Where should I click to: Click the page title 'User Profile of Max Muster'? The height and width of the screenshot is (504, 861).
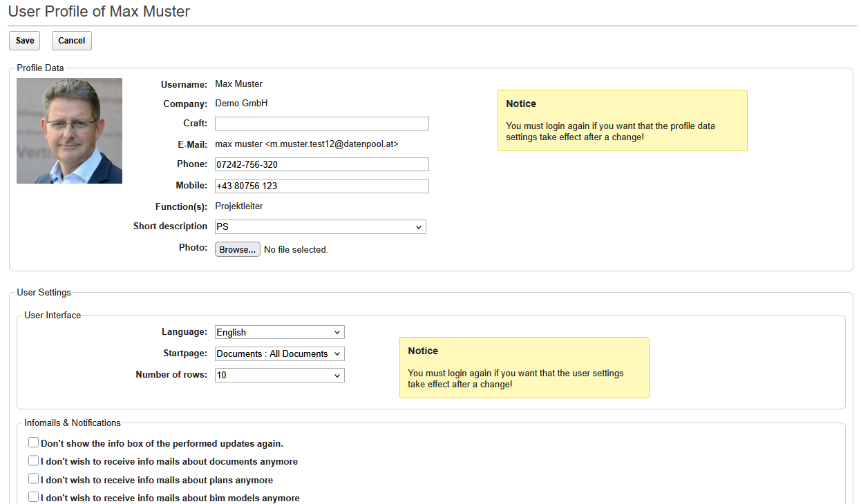pyautogui.click(x=99, y=12)
